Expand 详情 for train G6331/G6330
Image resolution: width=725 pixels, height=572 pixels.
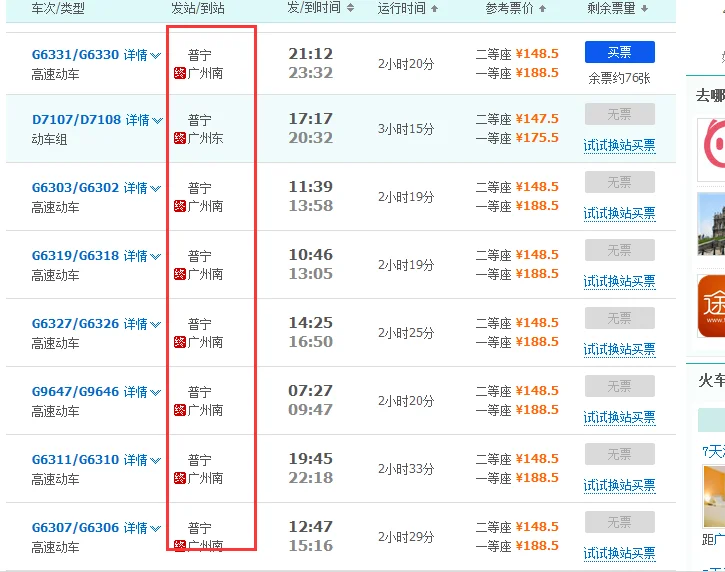pos(142,55)
